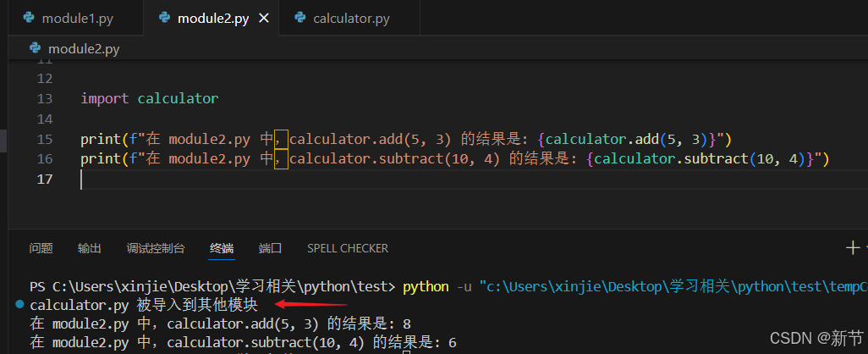Screen dimensions: 868x354
Task: Switch to the module1.py editor tab
Action: click(75, 19)
